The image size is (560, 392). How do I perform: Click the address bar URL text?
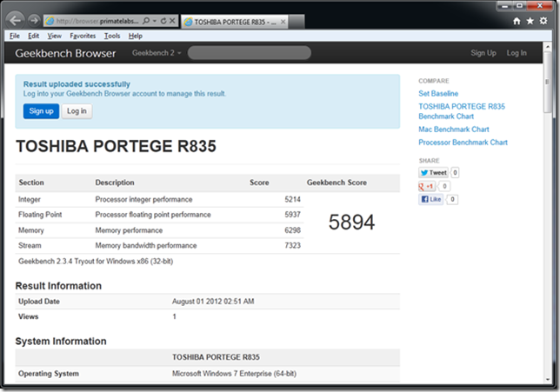coord(97,21)
